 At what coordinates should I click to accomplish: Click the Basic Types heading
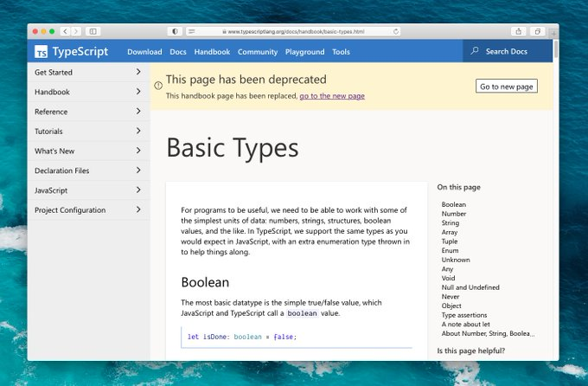click(233, 148)
